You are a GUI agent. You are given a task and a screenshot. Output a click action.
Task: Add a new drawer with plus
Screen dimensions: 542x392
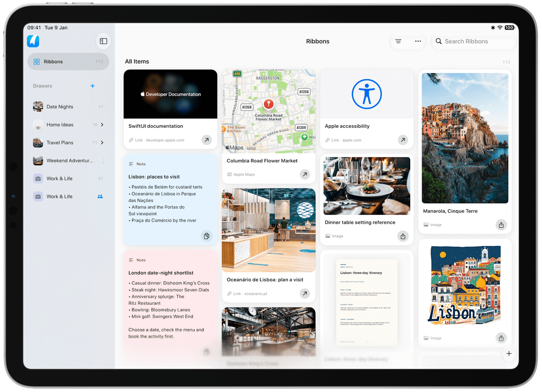click(93, 86)
